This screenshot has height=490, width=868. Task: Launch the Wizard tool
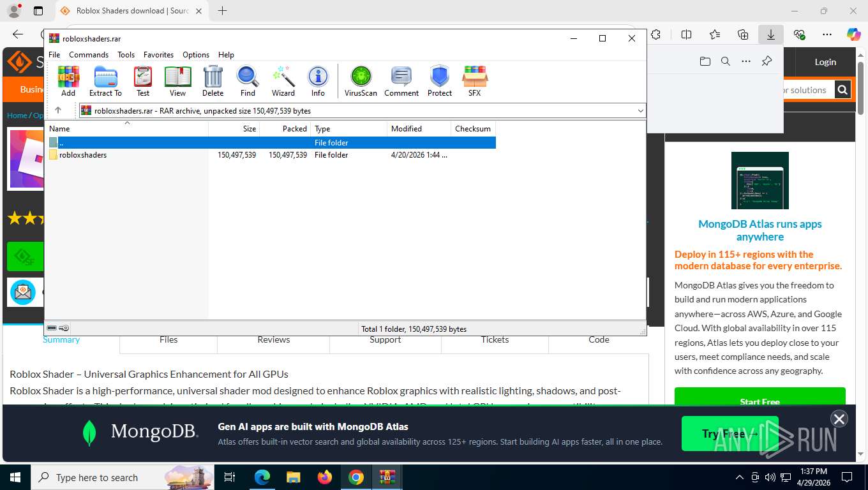coord(283,81)
